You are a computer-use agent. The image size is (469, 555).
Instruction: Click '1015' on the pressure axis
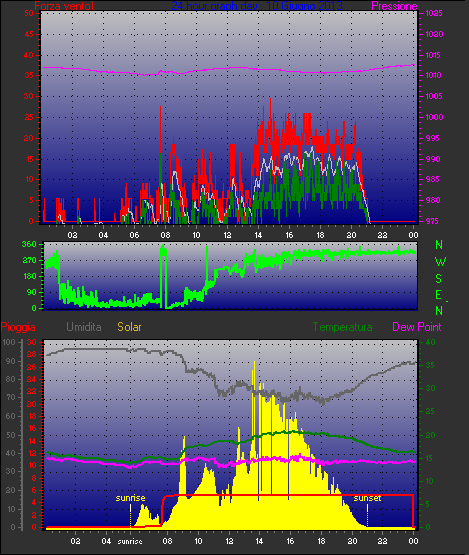point(434,55)
